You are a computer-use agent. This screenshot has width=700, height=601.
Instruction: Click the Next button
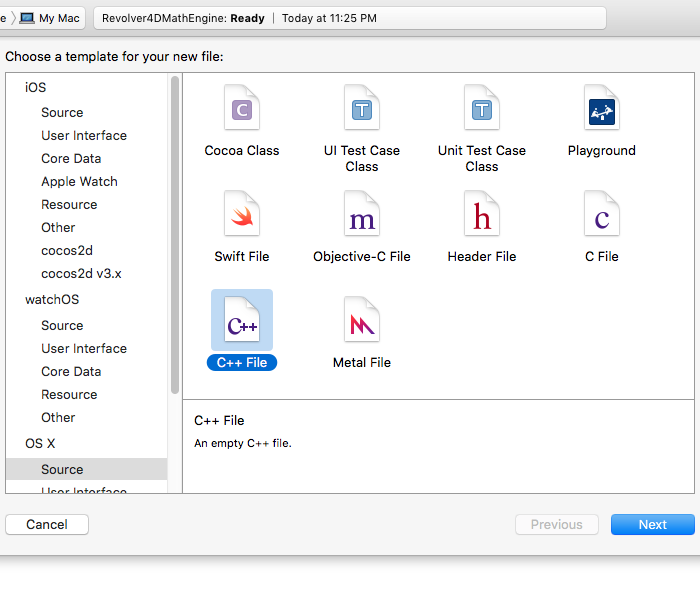653,524
